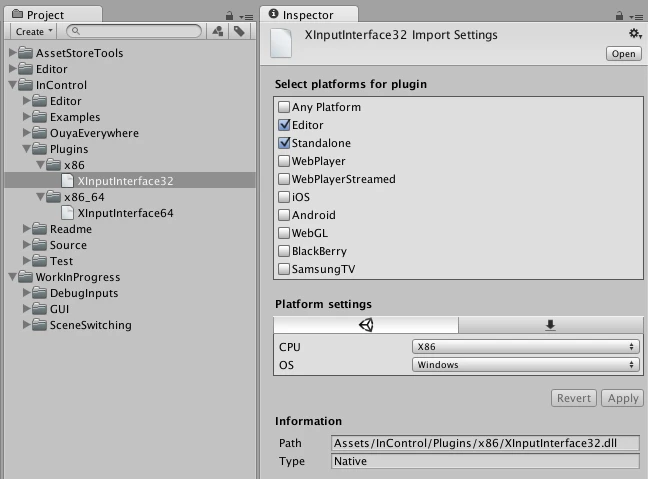
Task: Collapse the InControl folder arrow
Action: pos(13,85)
